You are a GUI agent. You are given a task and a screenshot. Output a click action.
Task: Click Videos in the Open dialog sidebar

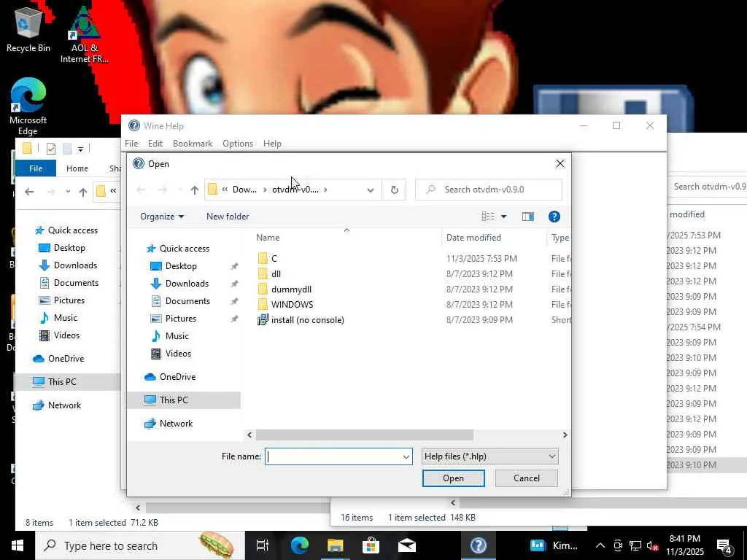click(178, 354)
